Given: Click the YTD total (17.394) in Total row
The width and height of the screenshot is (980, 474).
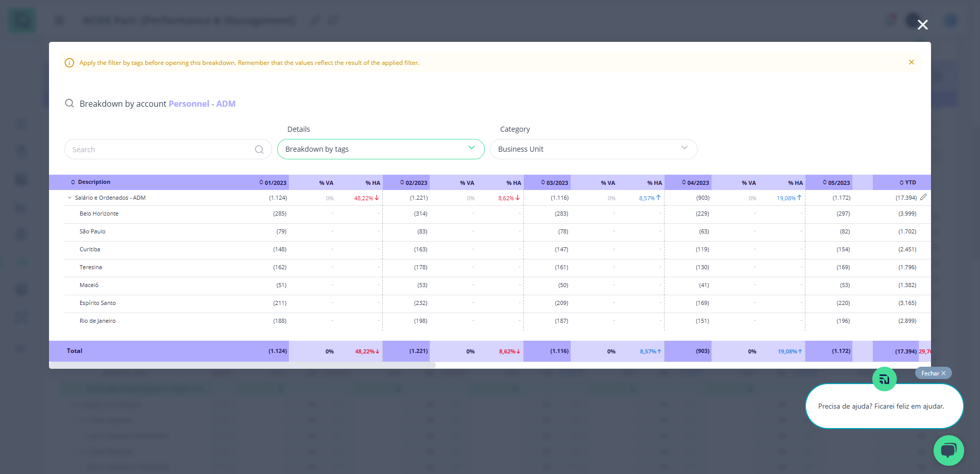Looking at the screenshot, I should tap(905, 351).
